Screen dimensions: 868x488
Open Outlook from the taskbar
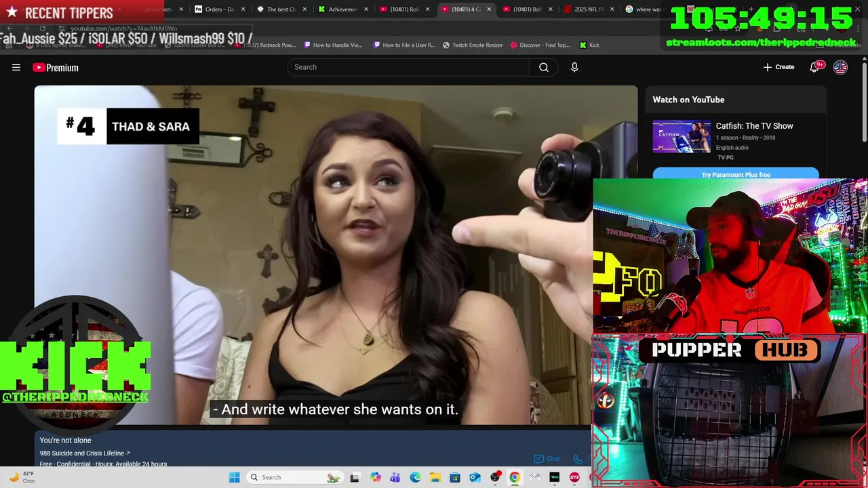[x=475, y=477]
